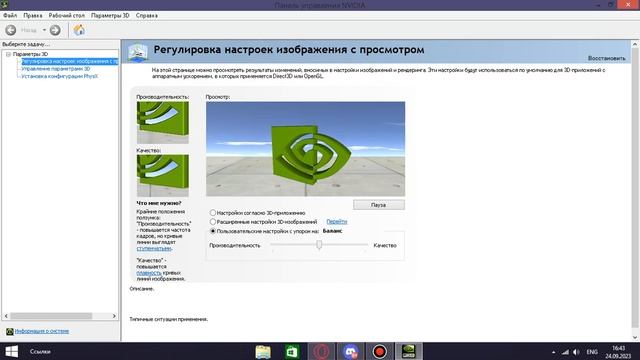640x360 pixels.
Task: Open the Windows Store taskbar icon
Action: point(292,351)
